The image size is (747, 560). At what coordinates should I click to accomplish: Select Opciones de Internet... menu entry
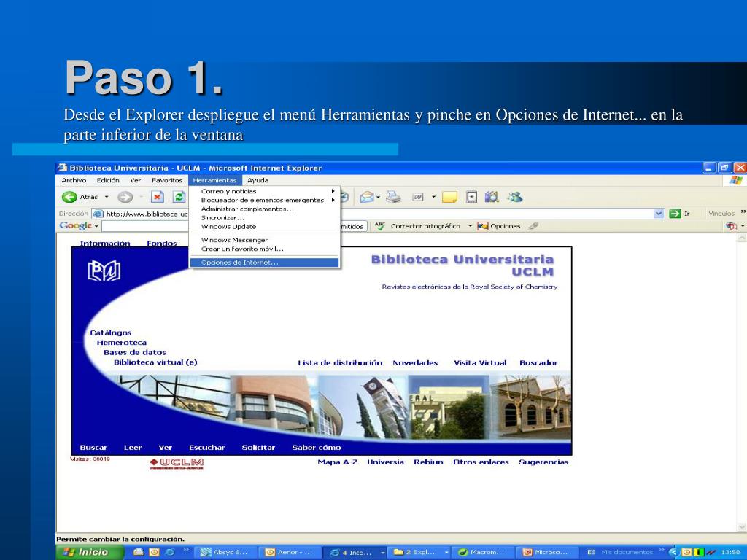264,262
